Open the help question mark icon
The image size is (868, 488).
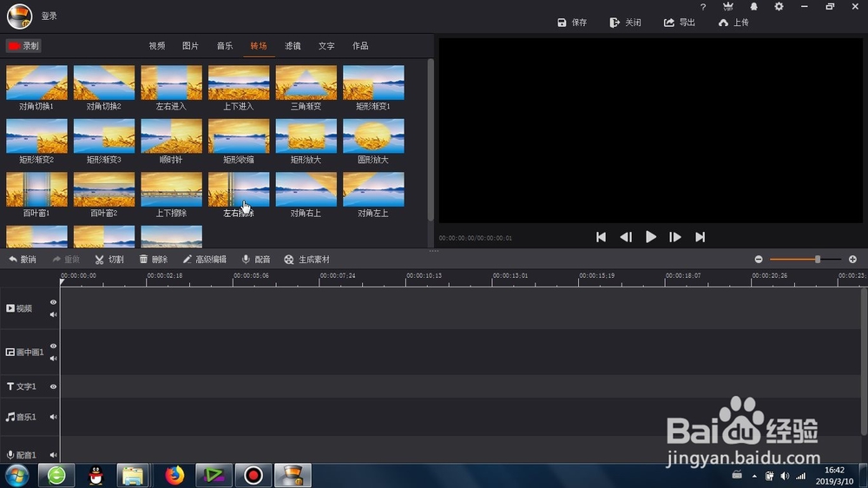tap(703, 7)
